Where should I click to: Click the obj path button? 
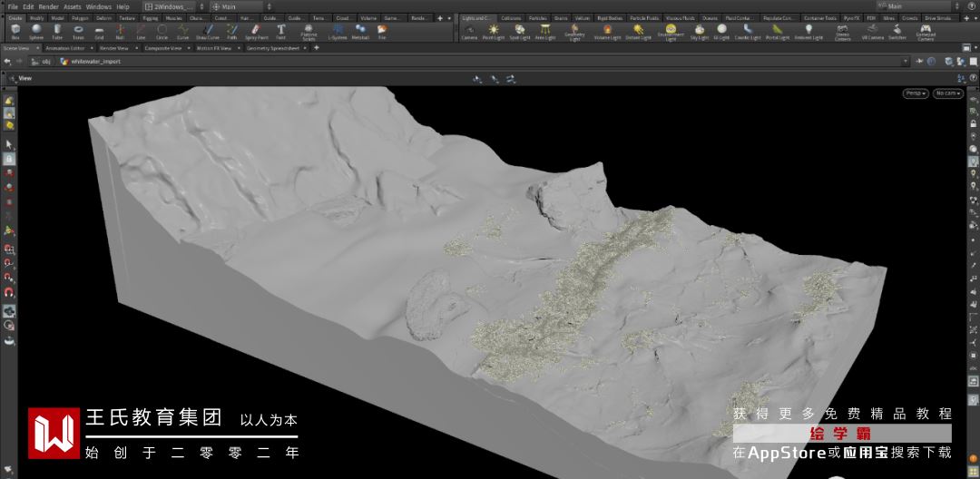(x=41, y=62)
